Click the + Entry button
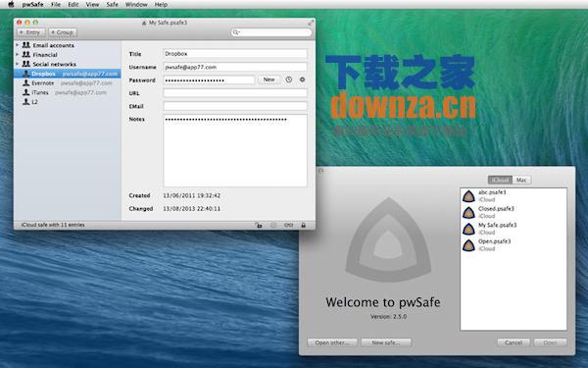This screenshot has height=368, width=588. click(30, 32)
